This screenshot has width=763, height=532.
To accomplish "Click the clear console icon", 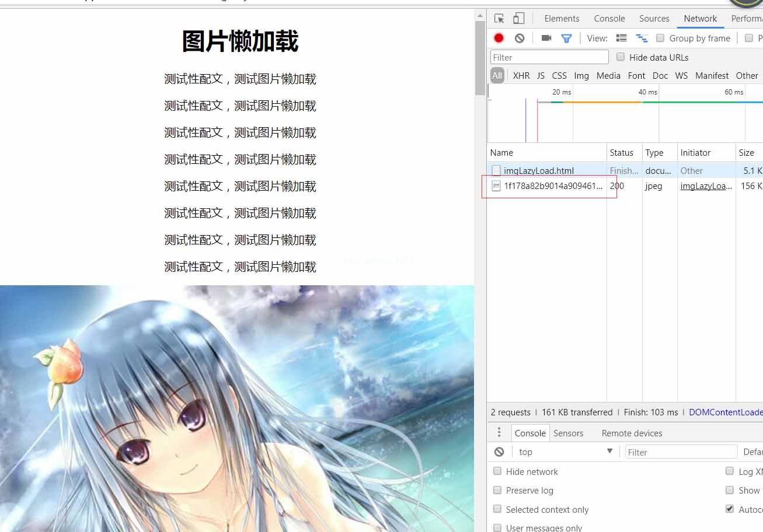I will click(x=499, y=452).
